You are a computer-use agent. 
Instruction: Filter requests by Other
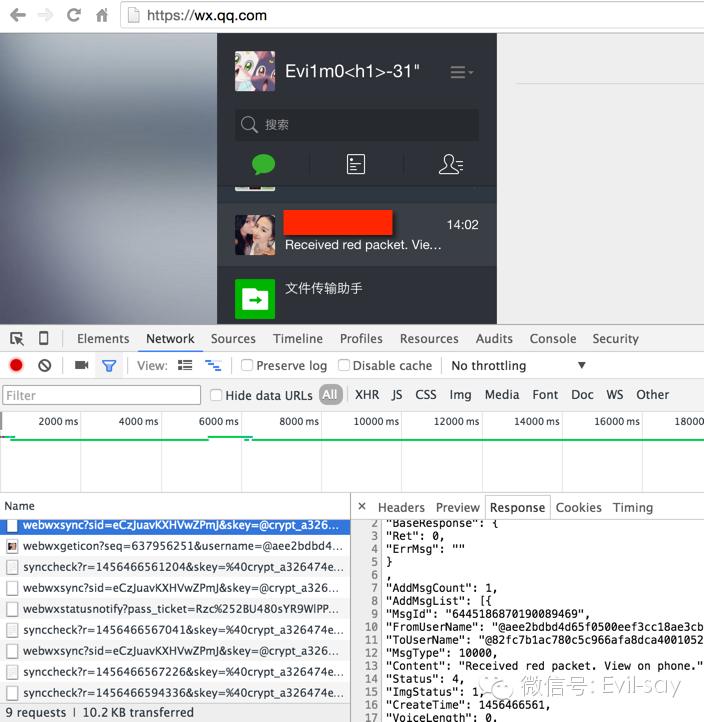click(x=652, y=395)
